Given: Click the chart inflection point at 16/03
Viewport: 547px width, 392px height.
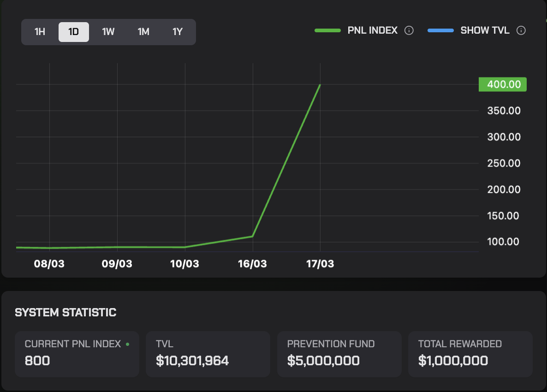Looking at the screenshot, I should 252,236.
